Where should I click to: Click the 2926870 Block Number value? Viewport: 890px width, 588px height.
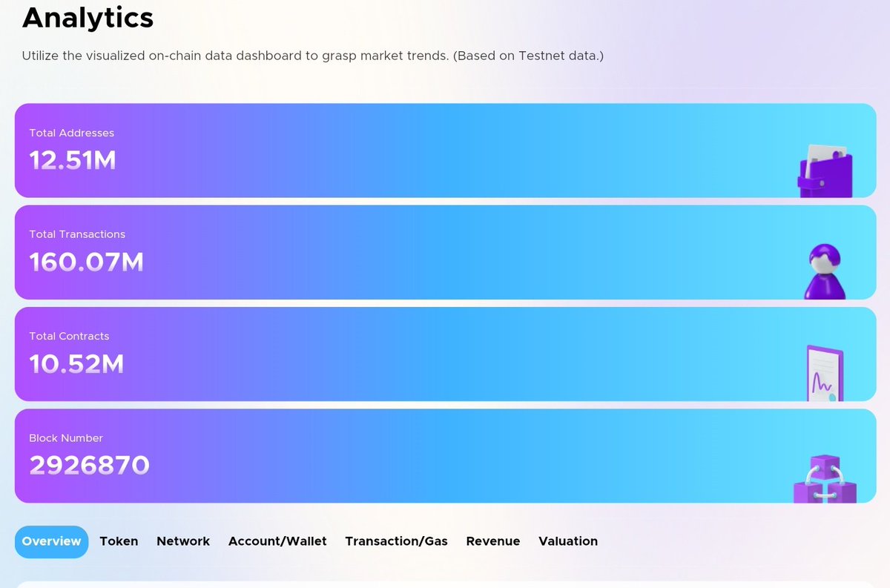coord(89,465)
